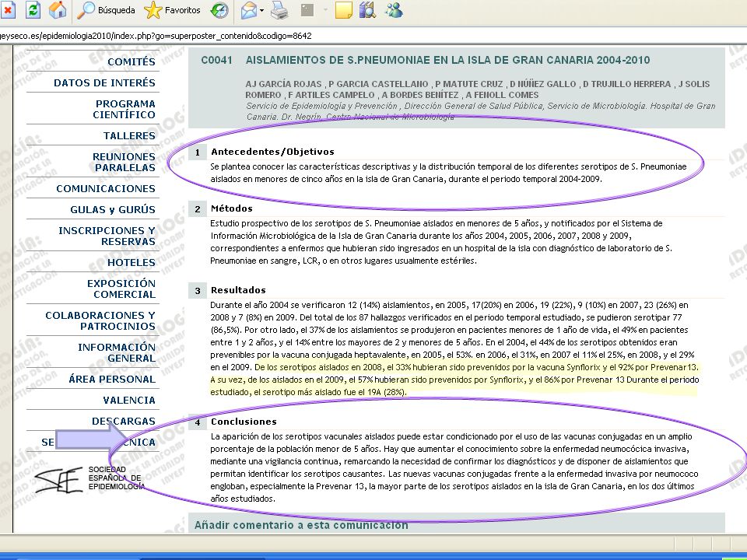Open the GULAS y GURÚS section
Screen dimensions: 747x560
pos(113,209)
